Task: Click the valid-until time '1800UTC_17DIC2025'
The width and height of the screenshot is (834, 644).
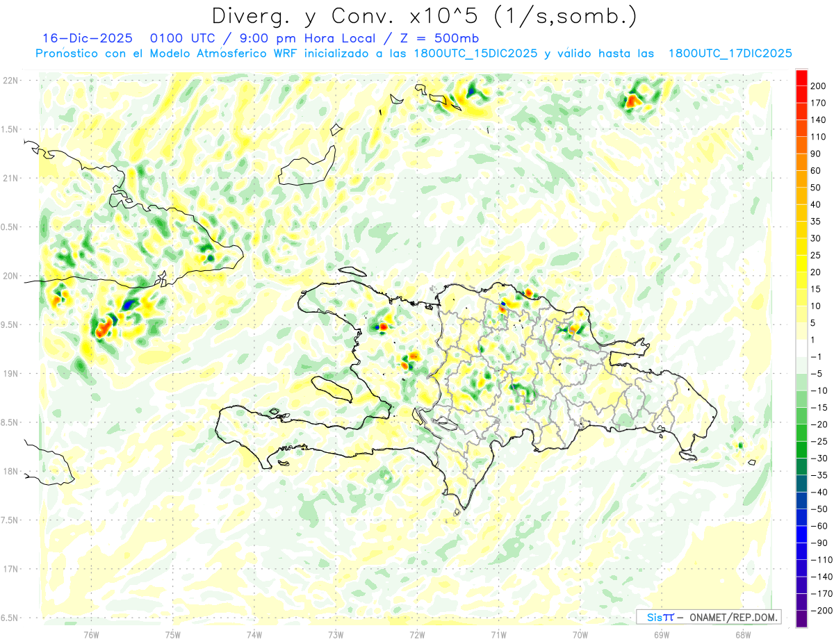Action: point(730,53)
